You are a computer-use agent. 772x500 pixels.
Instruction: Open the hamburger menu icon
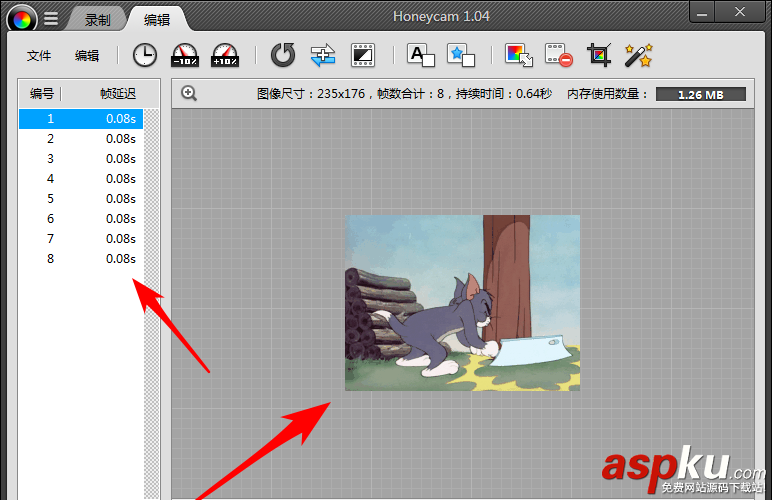coord(51,19)
